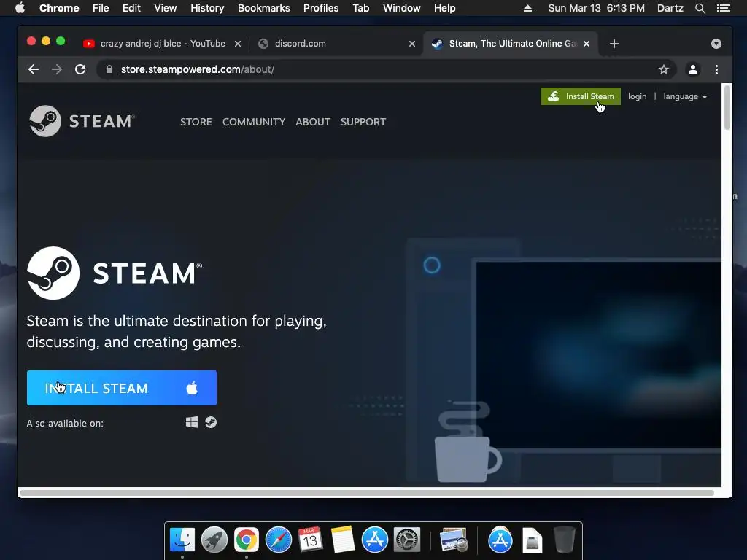The image size is (747, 560).
Task: Open the Chrome profile avatar
Action: (693, 69)
